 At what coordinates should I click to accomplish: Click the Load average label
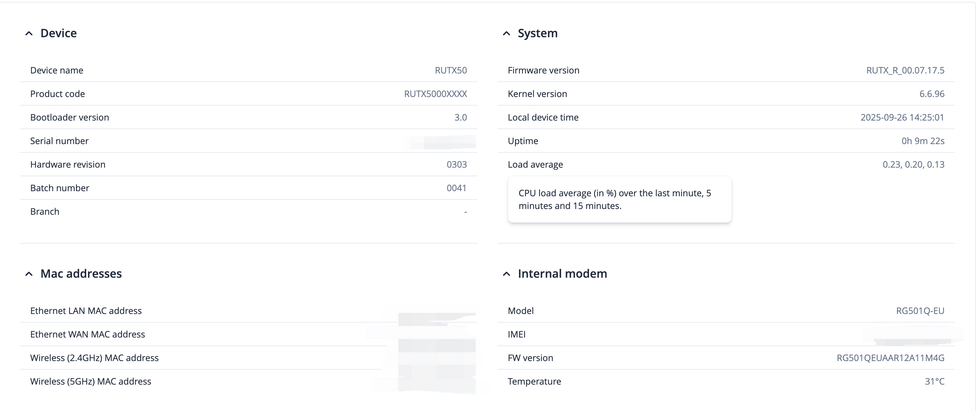click(x=535, y=164)
